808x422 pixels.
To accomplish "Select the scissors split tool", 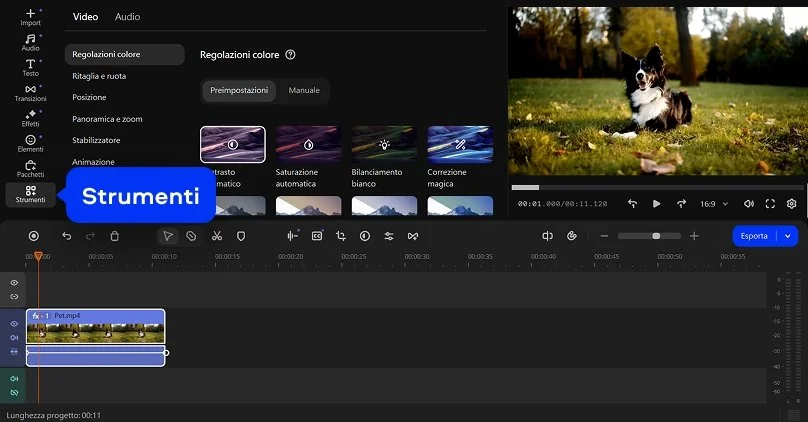I will point(216,236).
